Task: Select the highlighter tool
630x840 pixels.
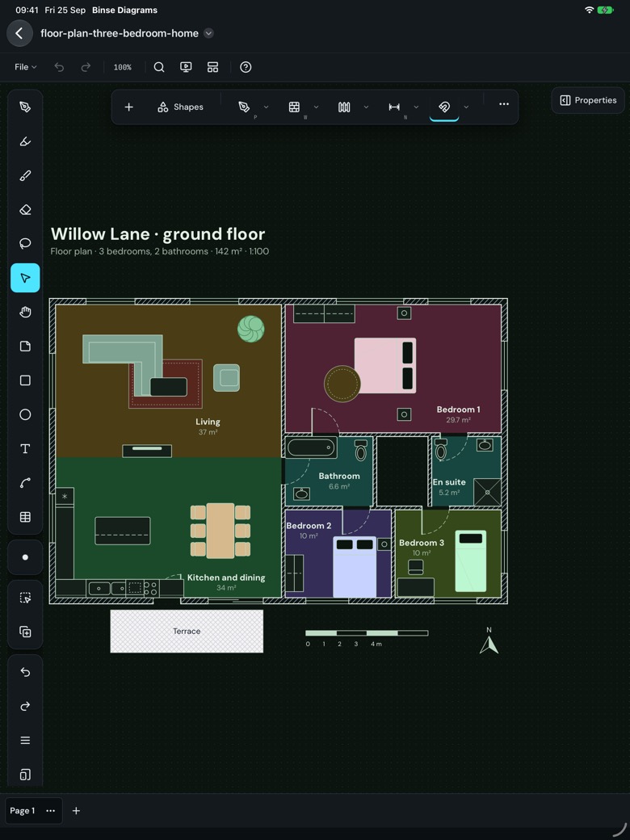Action: pos(25,141)
